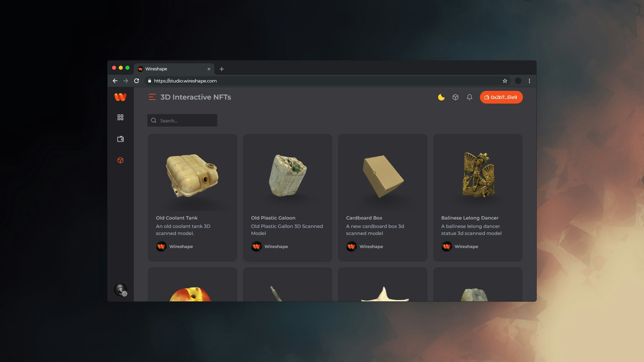This screenshot has width=644, height=362.
Task: Click description 'An old coolant tank 3D scanned model.'
Action: tap(183, 230)
